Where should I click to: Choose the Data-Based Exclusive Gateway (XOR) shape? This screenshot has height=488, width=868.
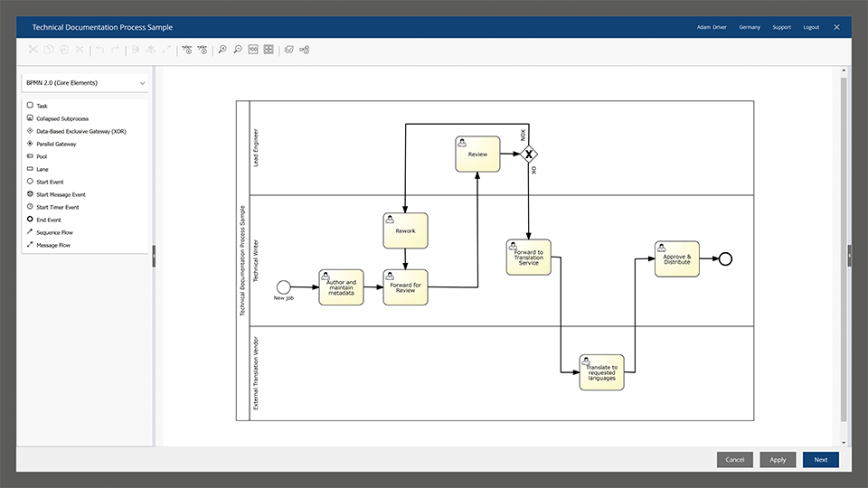pyautogui.click(x=80, y=131)
